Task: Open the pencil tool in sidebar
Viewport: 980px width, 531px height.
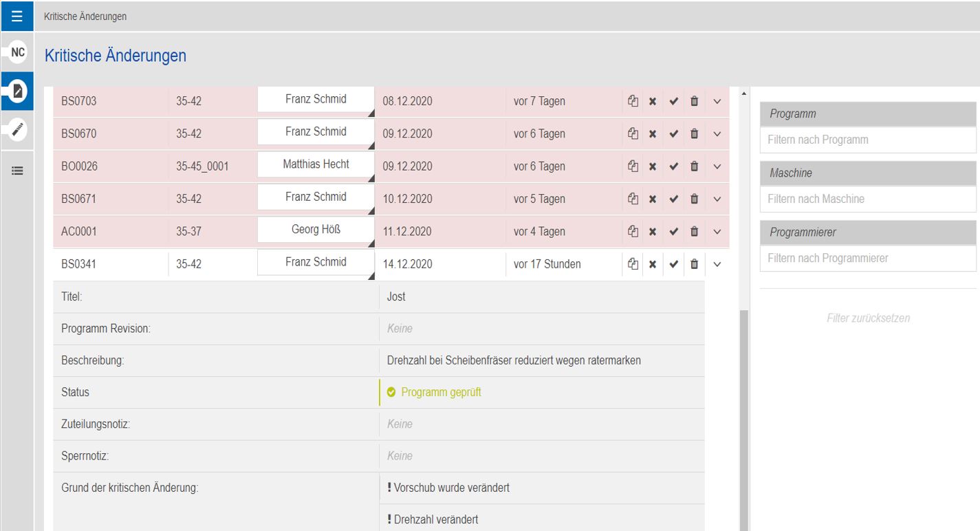Action: (x=18, y=129)
